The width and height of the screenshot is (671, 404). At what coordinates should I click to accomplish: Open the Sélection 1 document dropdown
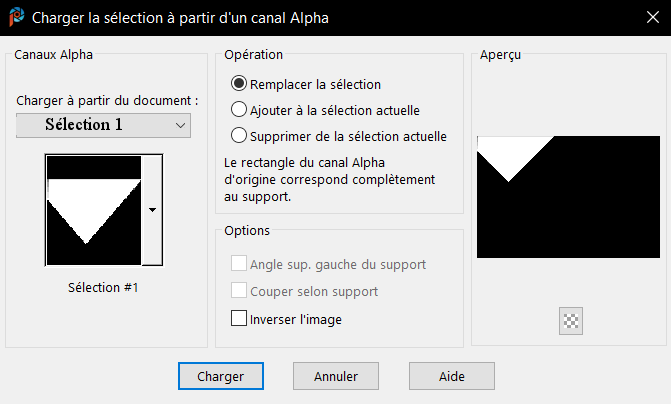click(x=103, y=125)
